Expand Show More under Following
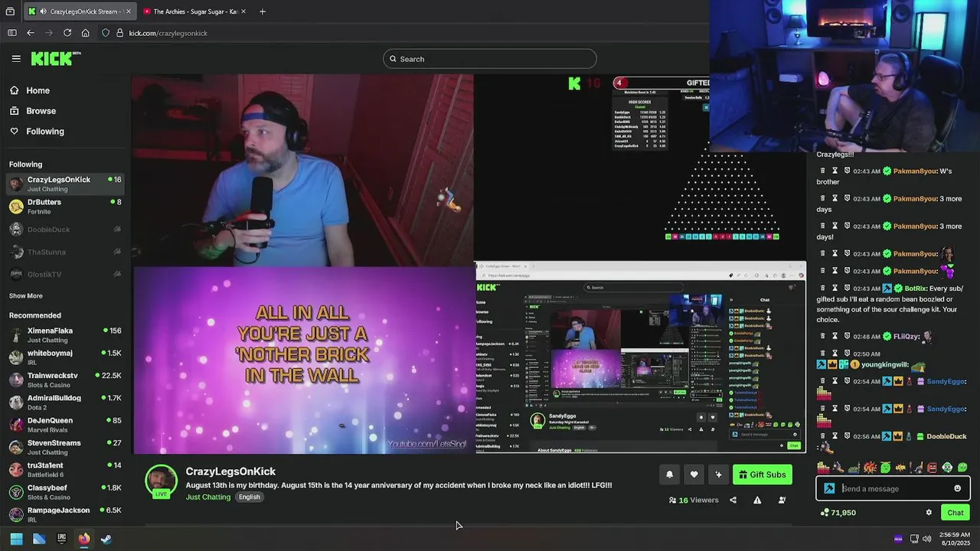The image size is (980, 551). tap(26, 295)
